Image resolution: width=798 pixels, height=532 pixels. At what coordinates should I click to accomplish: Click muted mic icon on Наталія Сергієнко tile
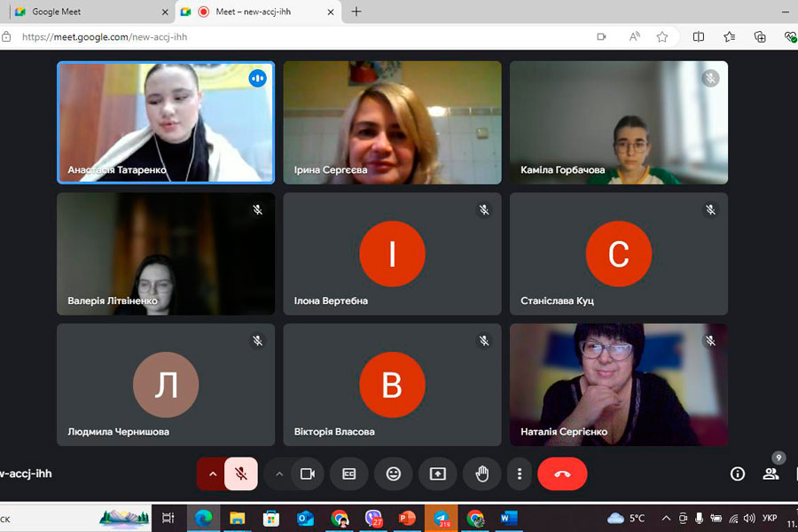[710, 340]
